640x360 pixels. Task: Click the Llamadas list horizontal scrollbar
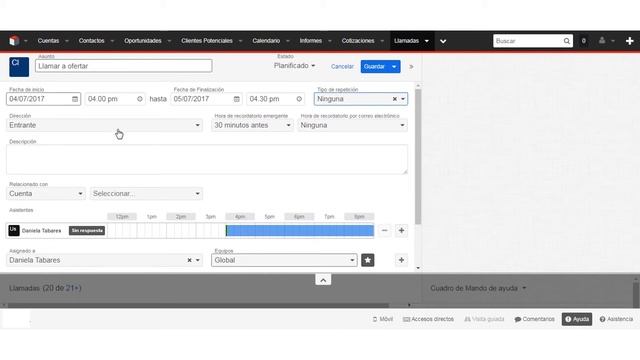[x=198, y=305]
